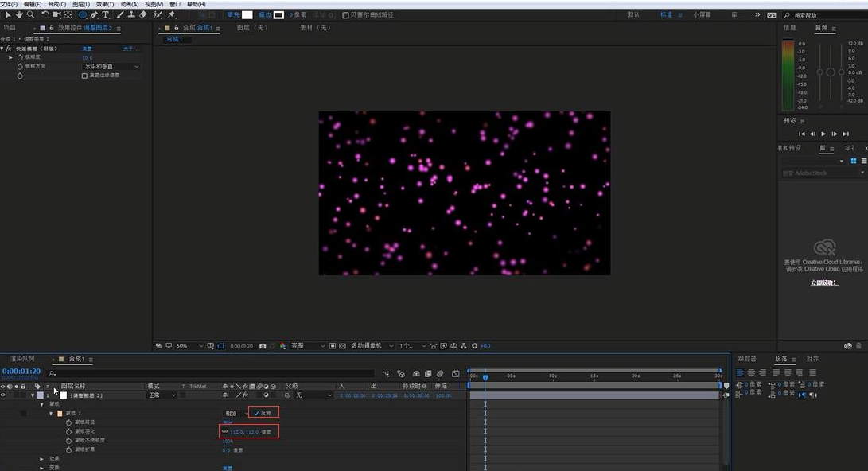
Task: Click the white fill color swatch
Action: point(247,15)
